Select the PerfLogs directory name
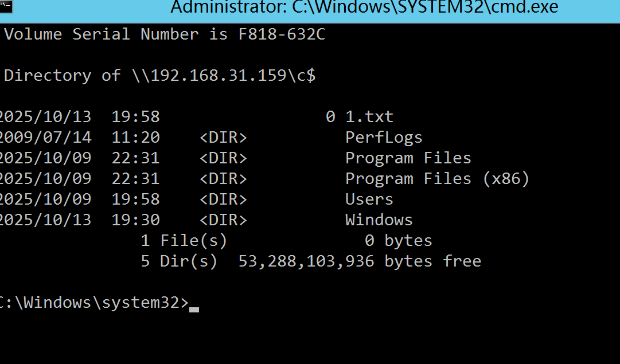This screenshot has width=620, height=364. (384, 138)
